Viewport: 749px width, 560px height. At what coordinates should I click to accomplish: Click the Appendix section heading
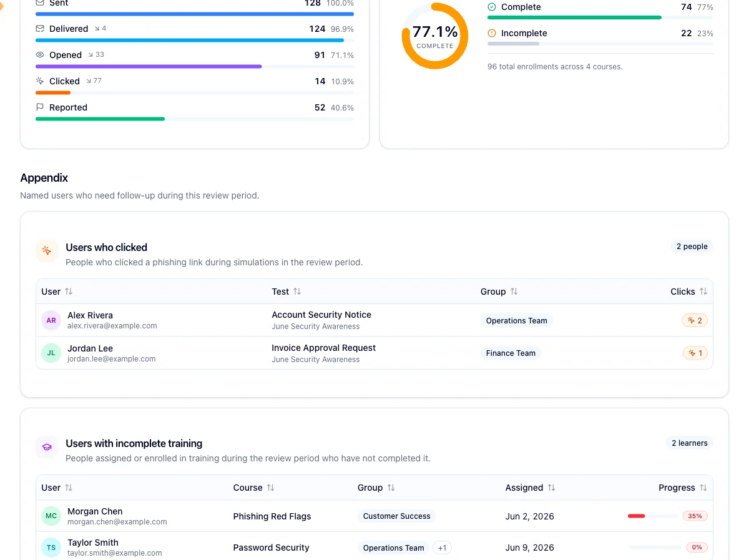[x=44, y=178]
